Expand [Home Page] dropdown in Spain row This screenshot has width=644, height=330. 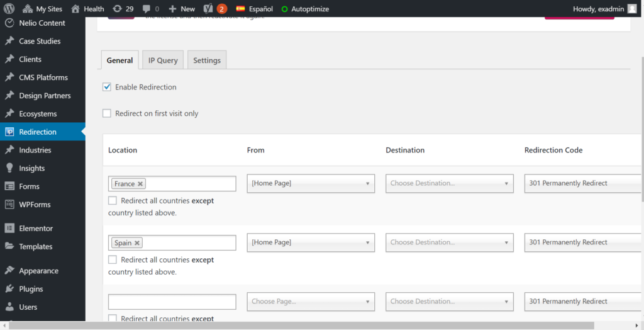(311, 242)
